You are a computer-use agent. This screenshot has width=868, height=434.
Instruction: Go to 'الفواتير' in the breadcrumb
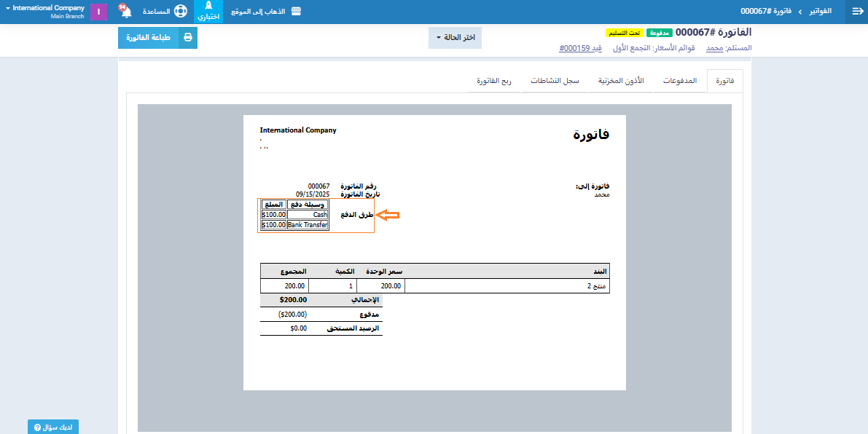pos(821,12)
